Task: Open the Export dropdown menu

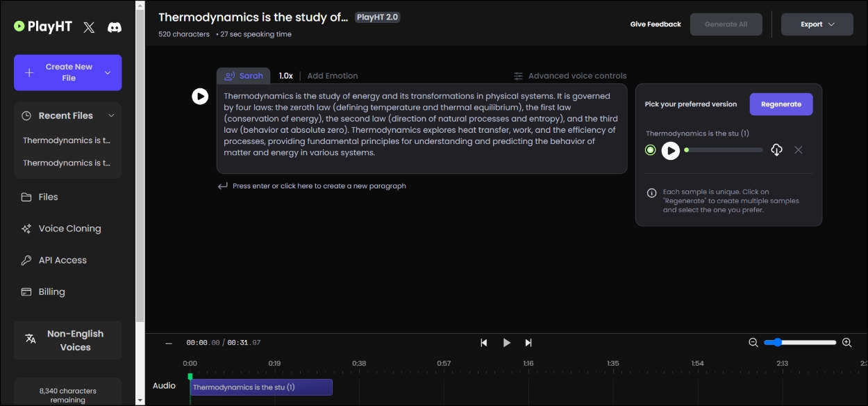Action: coord(817,24)
